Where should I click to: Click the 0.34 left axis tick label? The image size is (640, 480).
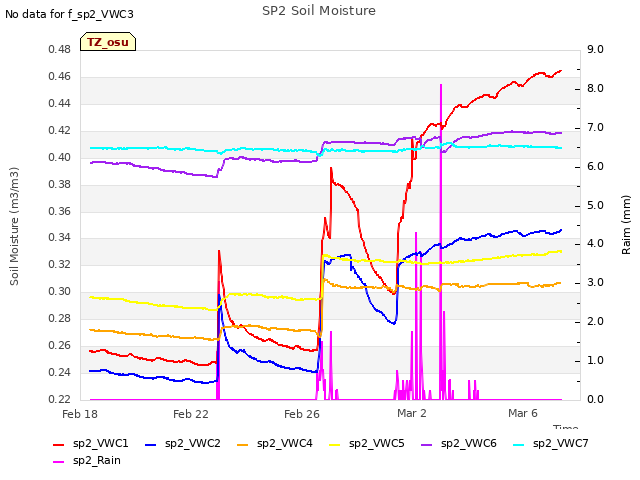60,238
